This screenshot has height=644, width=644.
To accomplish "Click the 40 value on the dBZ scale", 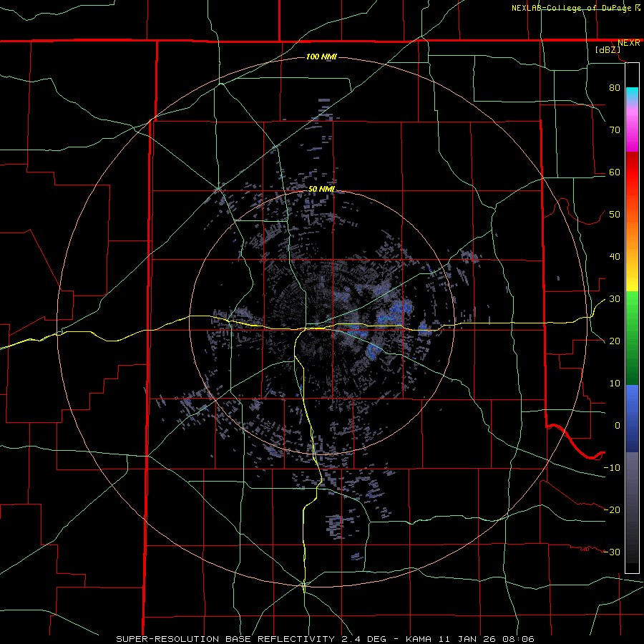I will click(615, 257).
